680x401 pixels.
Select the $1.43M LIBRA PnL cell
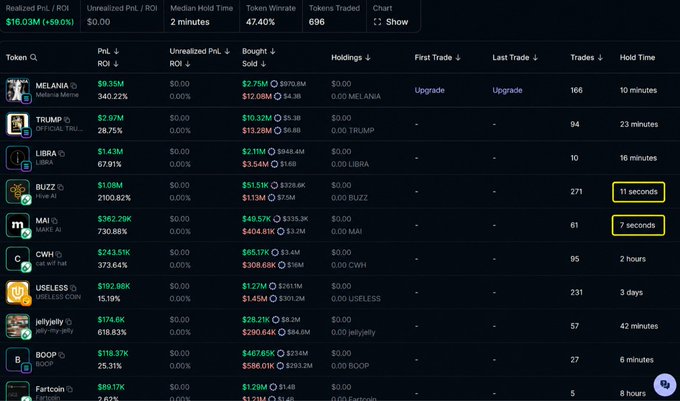click(x=110, y=151)
